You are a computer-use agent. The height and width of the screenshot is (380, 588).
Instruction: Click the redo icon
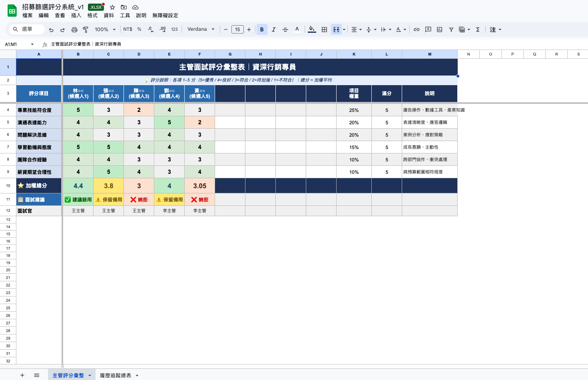pyautogui.click(x=62, y=30)
